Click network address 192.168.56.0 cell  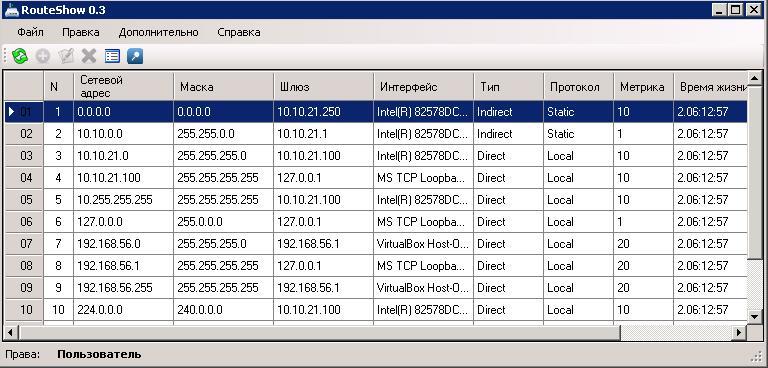[x=123, y=244]
